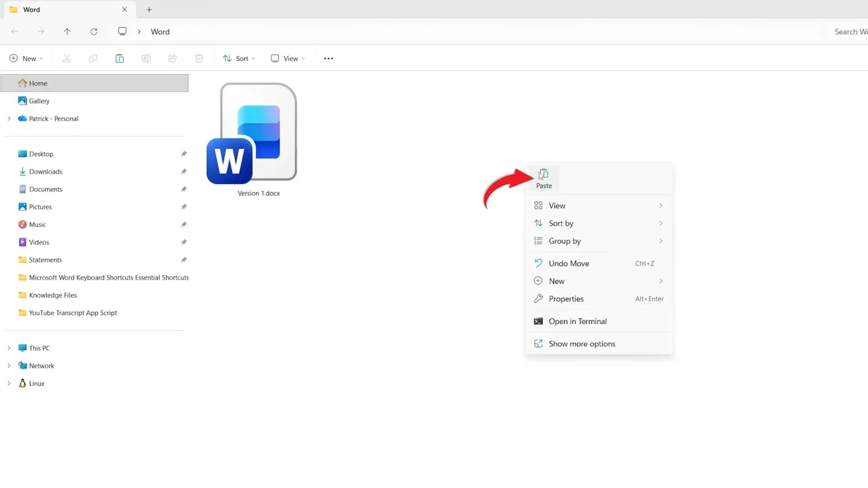The height and width of the screenshot is (488, 868).
Task: Open the New dropdown in the toolbar
Action: (26, 59)
